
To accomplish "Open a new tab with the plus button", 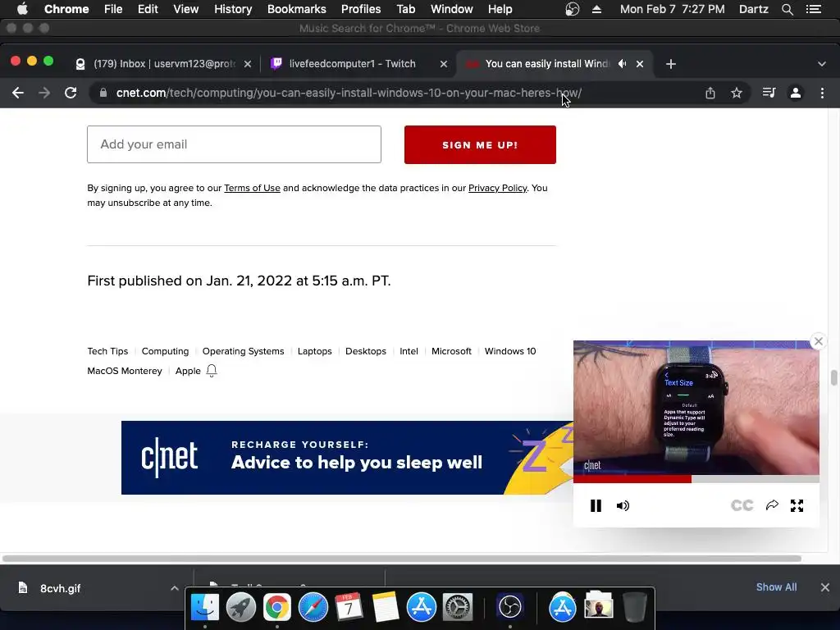I will pos(671,64).
